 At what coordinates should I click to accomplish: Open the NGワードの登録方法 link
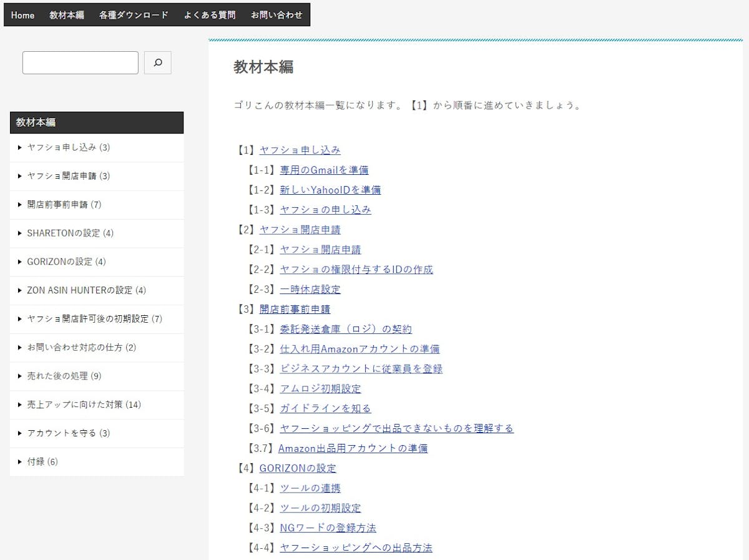[x=328, y=528]
